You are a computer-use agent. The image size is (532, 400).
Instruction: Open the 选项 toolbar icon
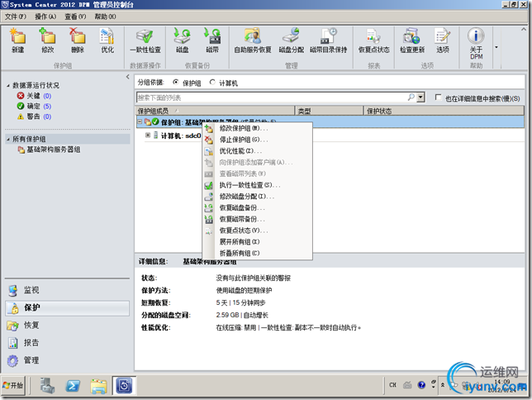443,40
